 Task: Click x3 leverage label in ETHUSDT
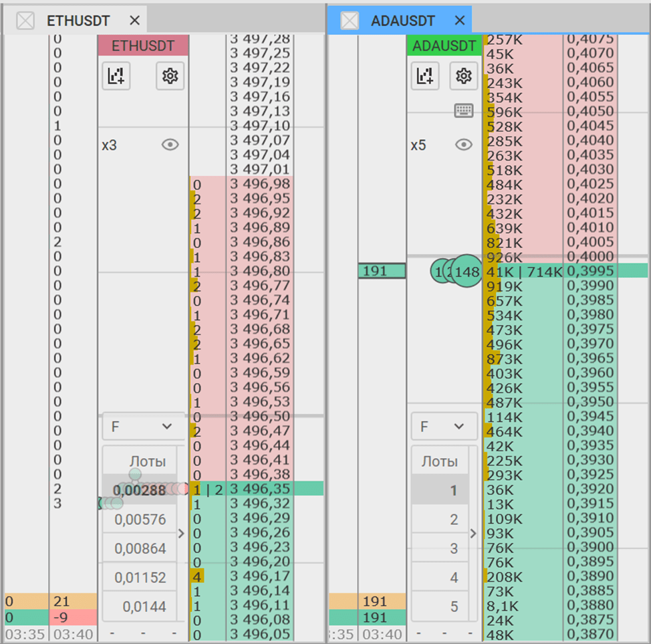tap(109, 145)
